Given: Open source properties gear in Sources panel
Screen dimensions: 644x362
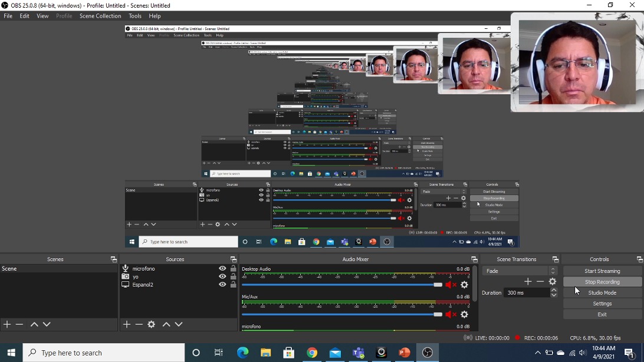Looking at the screenshot, I should (151, 324).
